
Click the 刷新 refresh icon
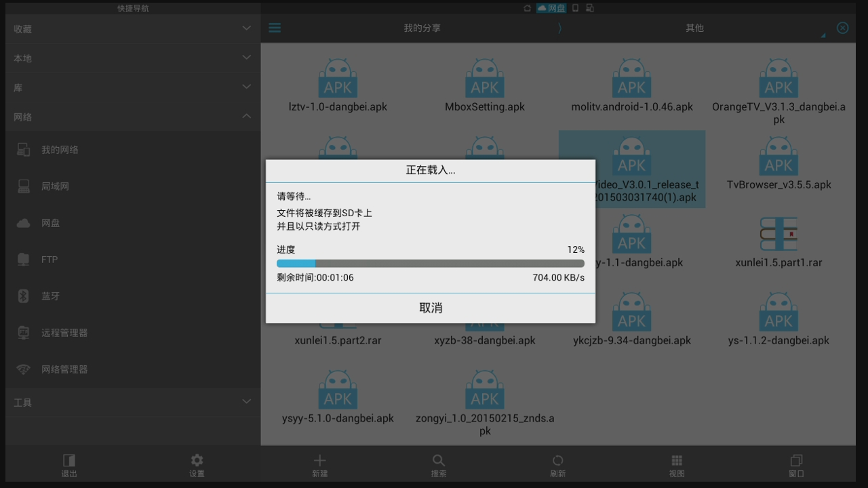point(557,460)
